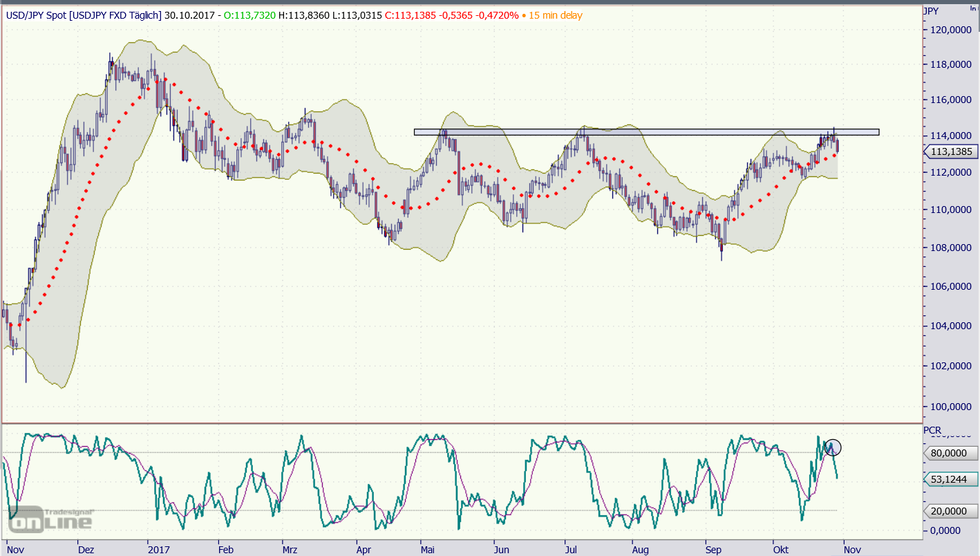Click the current price tag 113,1385
This screenshot has height=556, width=980.
click(x=951, y=151)
